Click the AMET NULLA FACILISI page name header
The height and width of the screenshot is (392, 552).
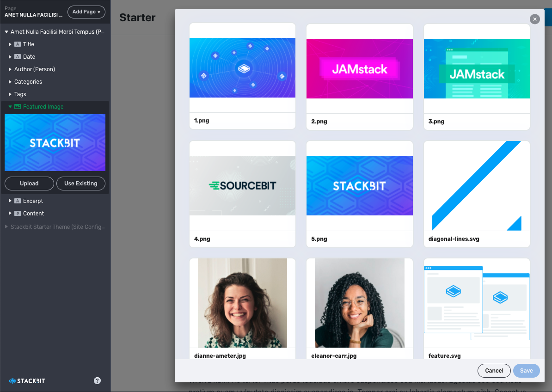point(33,15)
